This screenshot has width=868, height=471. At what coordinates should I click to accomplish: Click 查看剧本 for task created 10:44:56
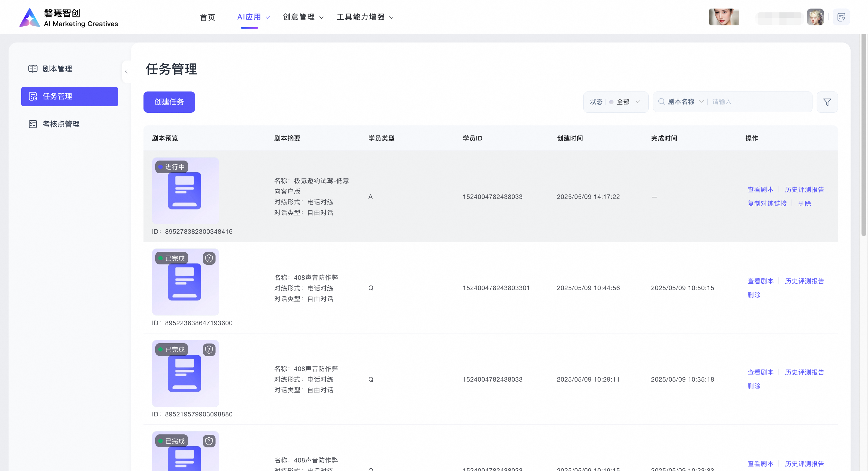pos(760,281)
